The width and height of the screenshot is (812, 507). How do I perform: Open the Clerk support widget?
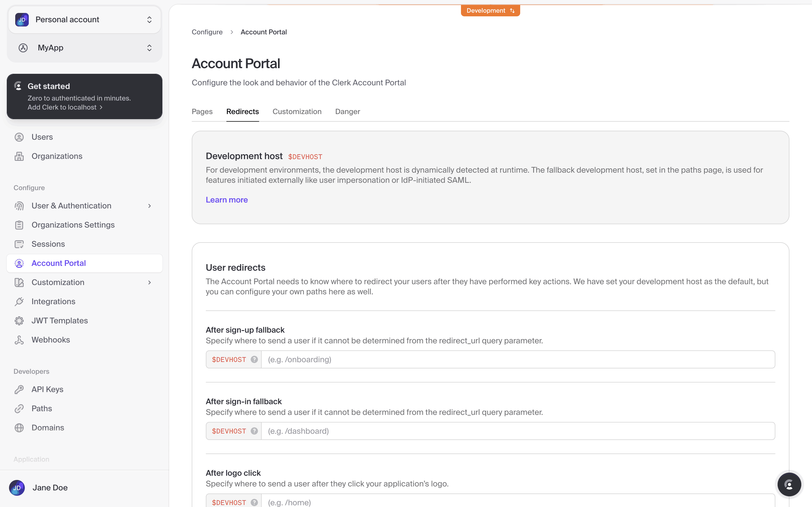(x=789, y=484)
